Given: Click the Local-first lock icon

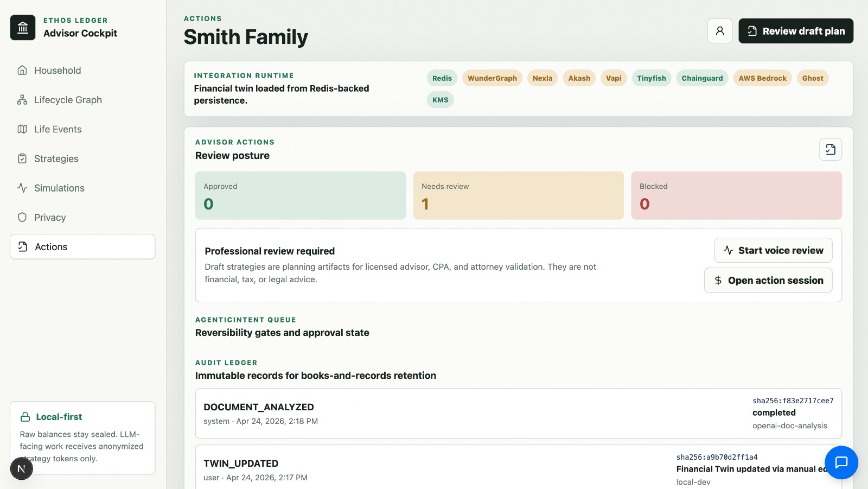Looking at the screenshot, I should [x=25, y=417].
